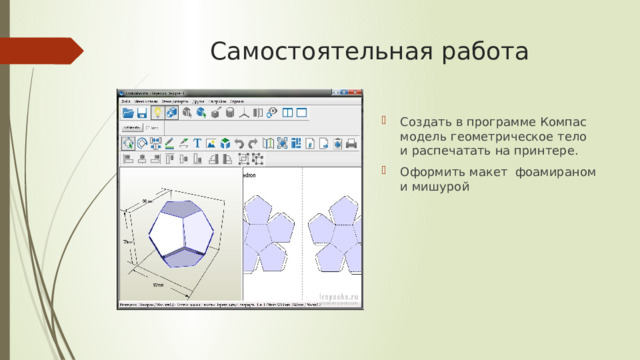Click the left gray shape pair icon
The width and height of the screenshot is (640, 360).
pyautogui.click(x=213, y=159)
